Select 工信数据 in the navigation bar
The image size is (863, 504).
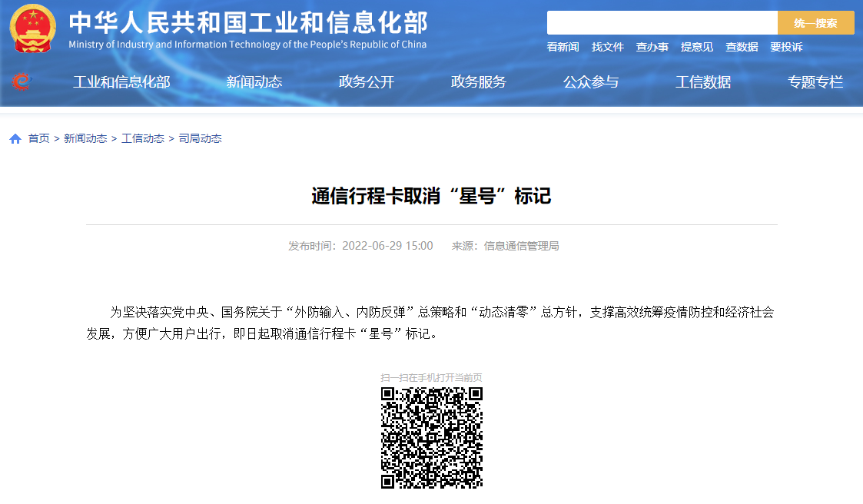coord(703,82)
